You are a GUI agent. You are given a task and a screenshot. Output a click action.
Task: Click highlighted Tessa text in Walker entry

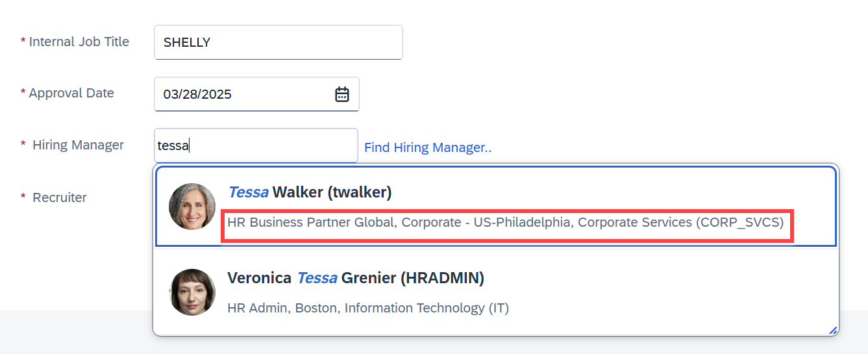tap(248, 192)
